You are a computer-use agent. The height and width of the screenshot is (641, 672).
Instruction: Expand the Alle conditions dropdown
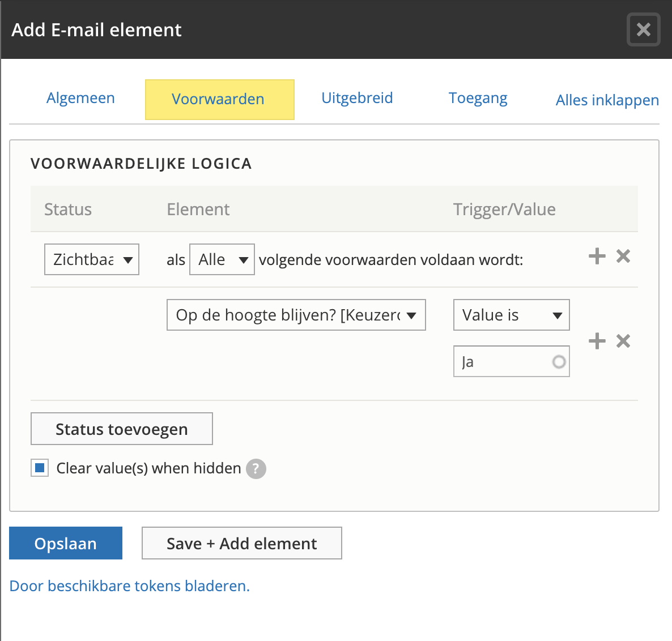222,259
